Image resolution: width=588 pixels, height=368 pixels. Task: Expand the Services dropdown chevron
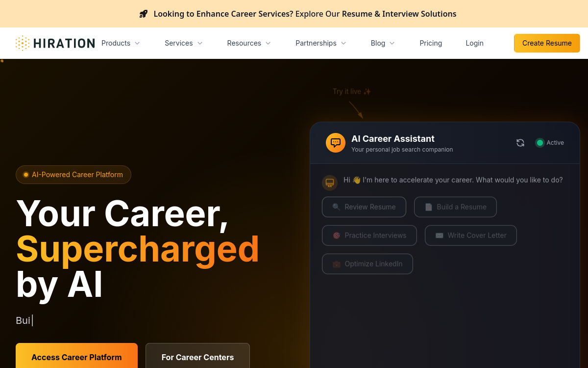pyautogui.click(x=200, y=43)
